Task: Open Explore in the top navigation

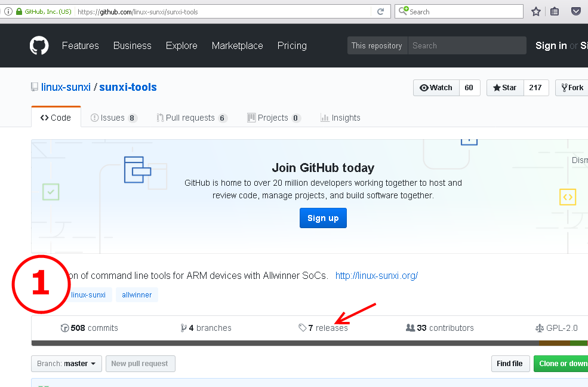Action: tap(181, 46)
